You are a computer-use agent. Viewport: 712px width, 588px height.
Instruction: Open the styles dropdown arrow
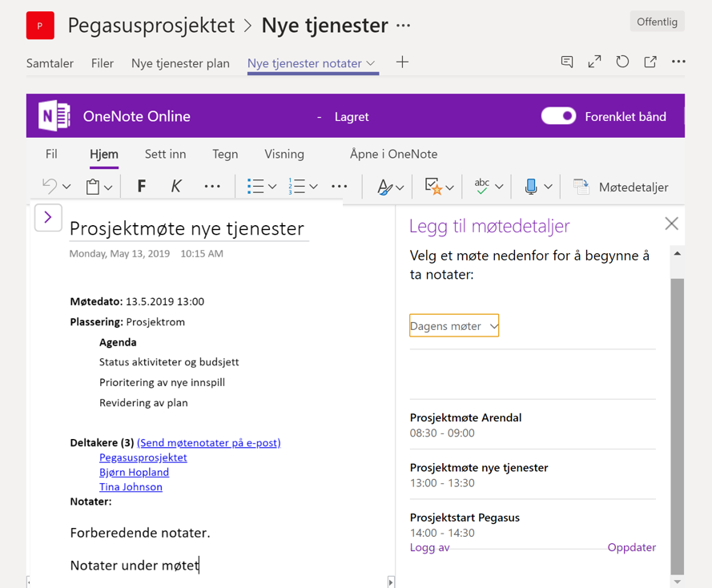click(x=400, y=187)
